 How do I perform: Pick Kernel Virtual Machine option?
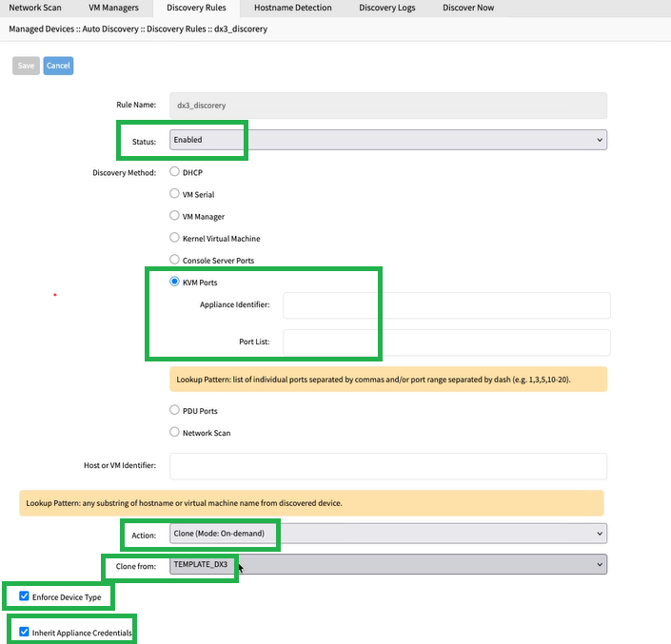pyautogui.click(x=174, y=238)
